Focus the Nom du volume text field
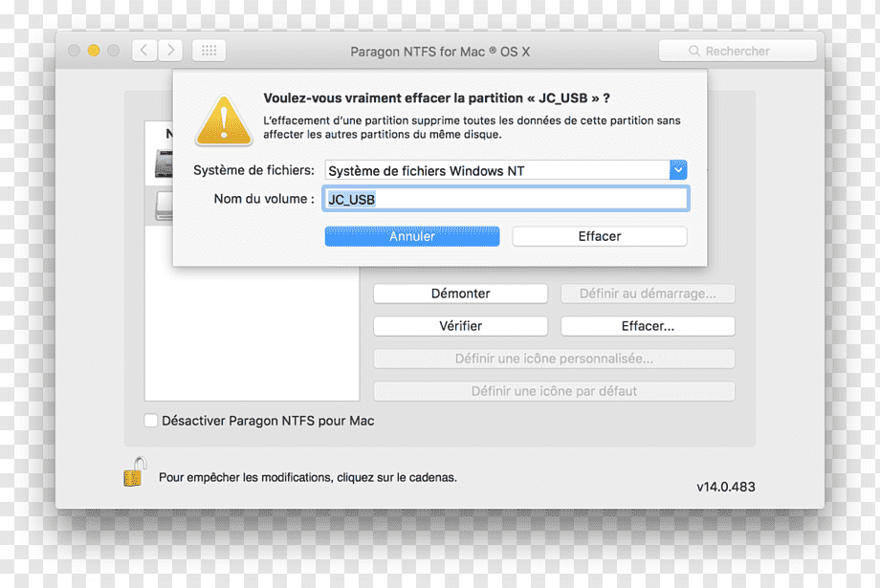The image size is (880, 588). (x=506, y=199)
